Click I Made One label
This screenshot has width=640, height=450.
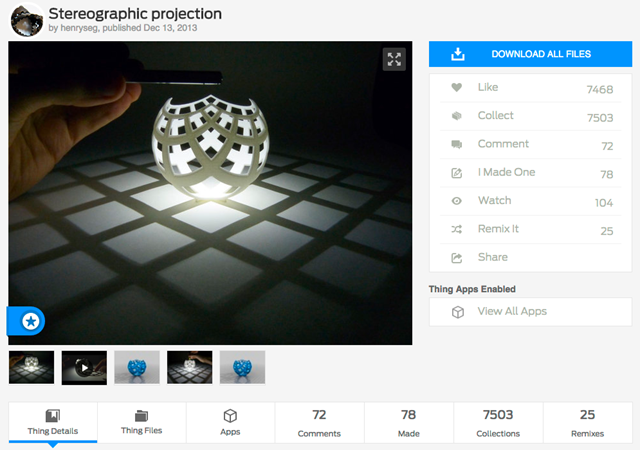(x=507, y=172)
